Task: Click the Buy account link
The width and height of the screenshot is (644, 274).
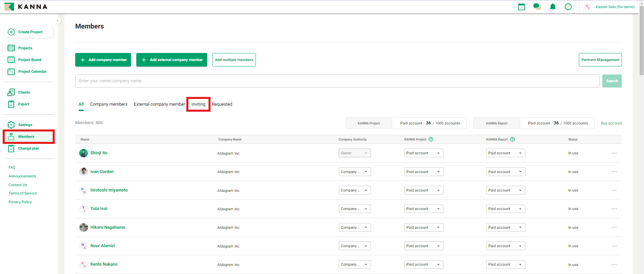Action: (x=611, y=123)
